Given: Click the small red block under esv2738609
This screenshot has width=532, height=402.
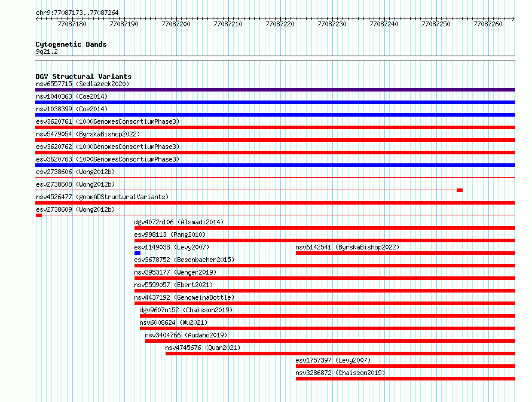Looking at the screenshot, I should click(x=39, y=215).
